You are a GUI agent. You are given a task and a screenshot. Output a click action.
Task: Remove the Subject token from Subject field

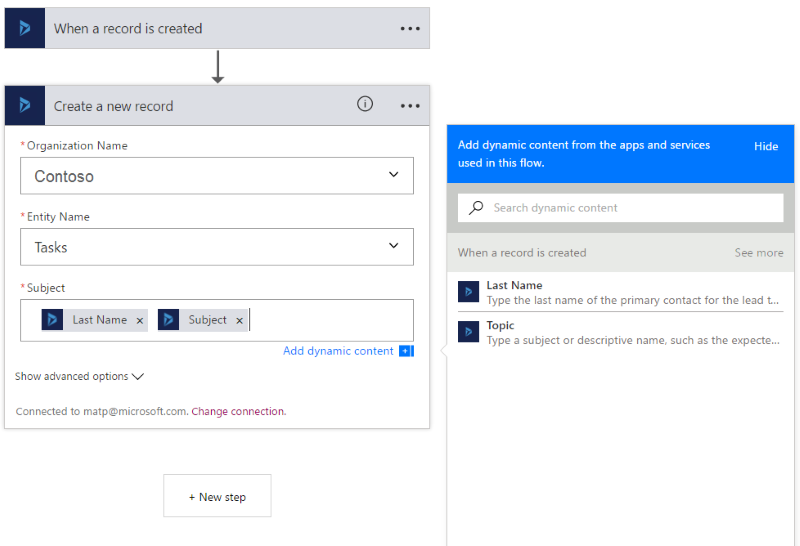[x=239, y=320]
